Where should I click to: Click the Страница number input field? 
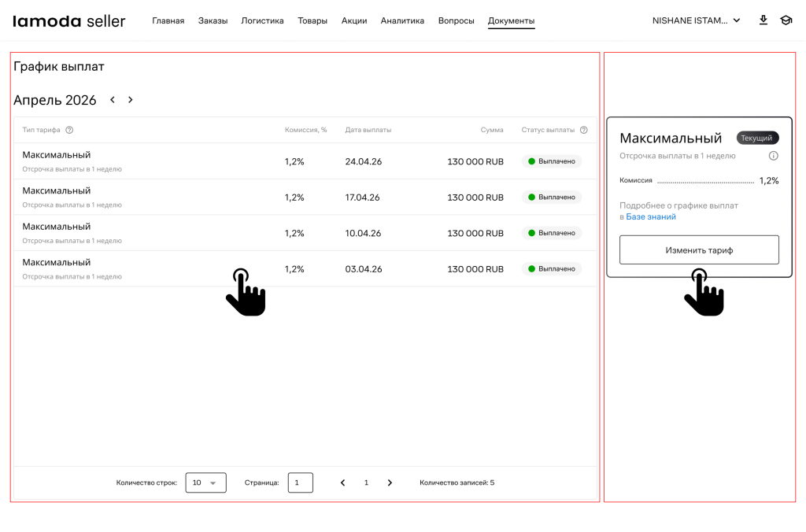point(300,482)
